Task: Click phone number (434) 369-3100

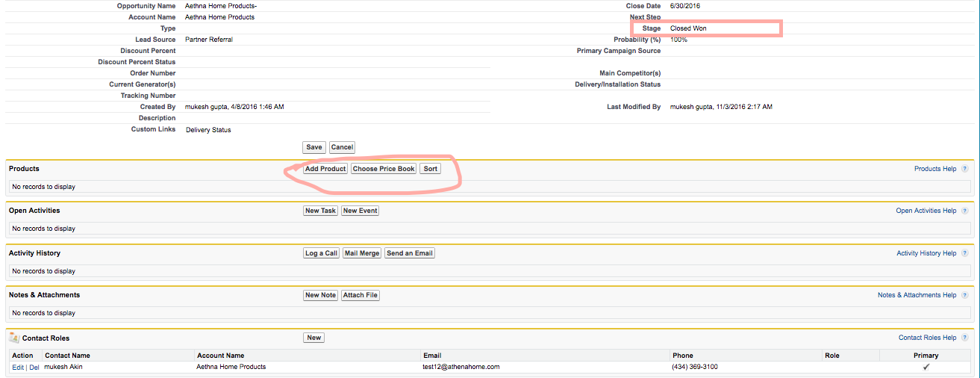Action: (695, 367)
